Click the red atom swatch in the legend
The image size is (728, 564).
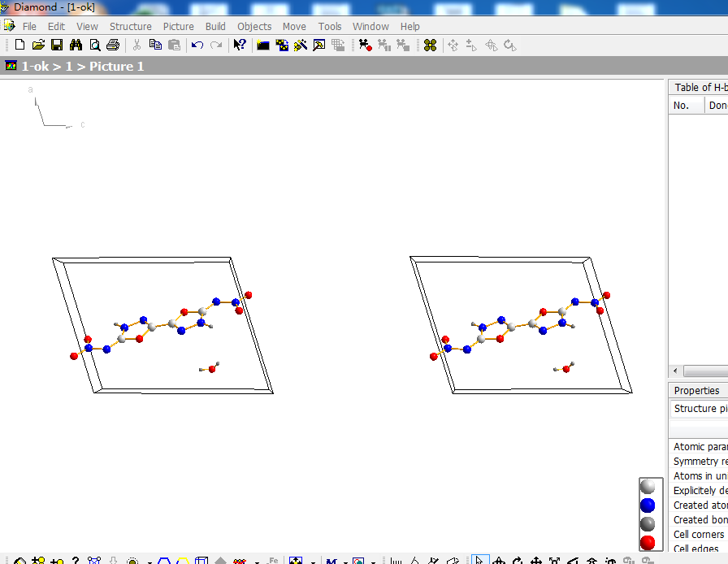(x=648, y=543)
